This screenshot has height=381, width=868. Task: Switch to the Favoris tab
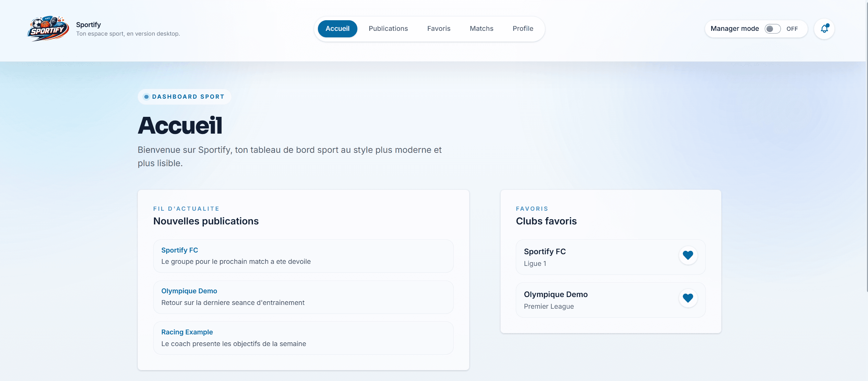pyautogui.click(x=439, y=29)
